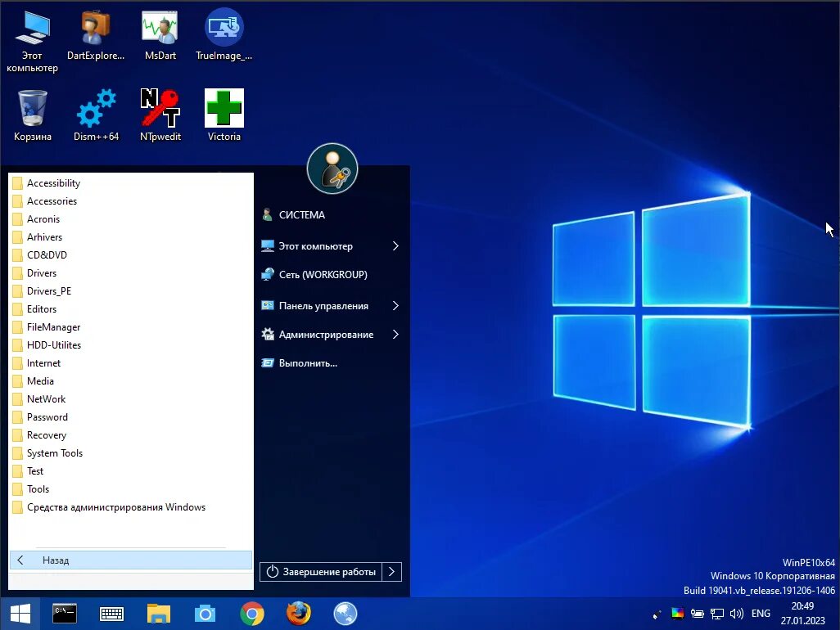Open the MsDart desktop shortcut
The image size is (840, 630).
160,36
